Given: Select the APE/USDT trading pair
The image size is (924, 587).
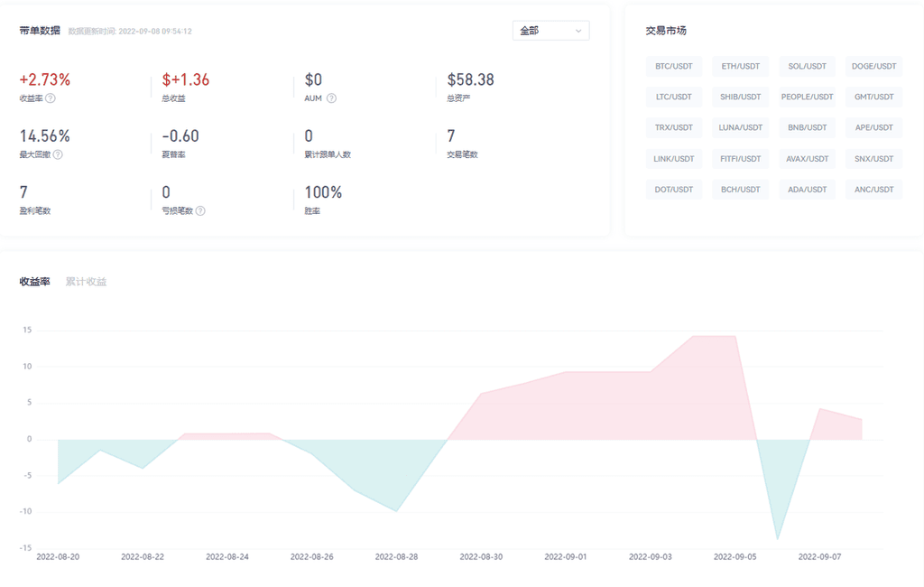Looking at the screenshot, I should coord(873,127).
